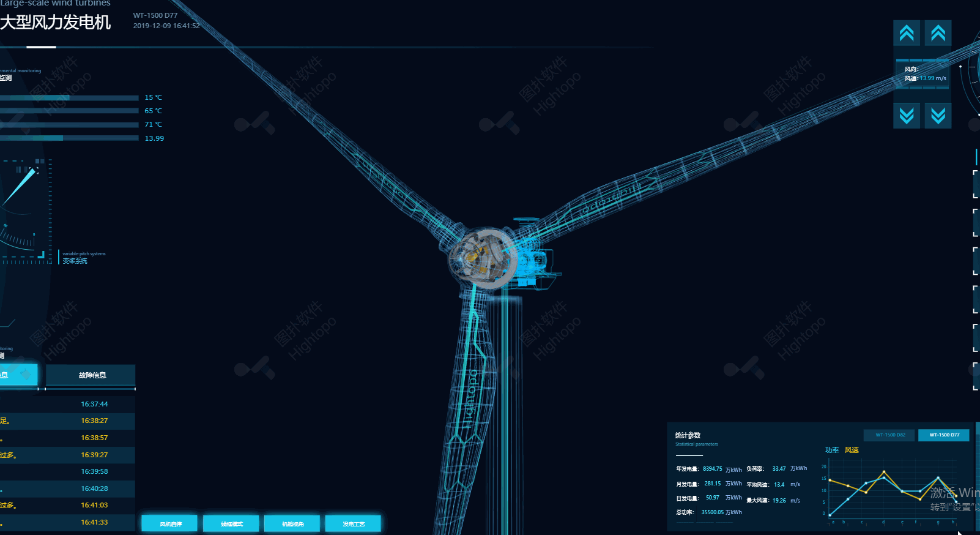980x535 pixels.
Task: Click the 3D turbine hub nacelle
Action: 483,259
